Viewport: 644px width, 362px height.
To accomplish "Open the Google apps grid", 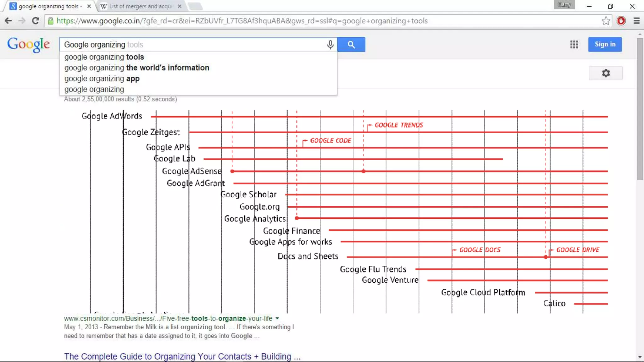I will (574, 45).
